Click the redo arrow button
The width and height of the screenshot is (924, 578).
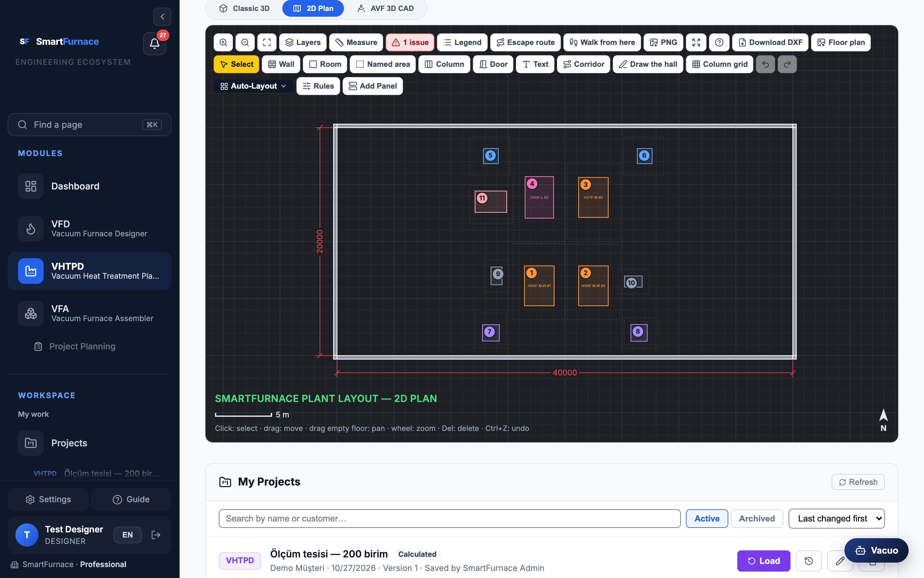coord(787,64)
